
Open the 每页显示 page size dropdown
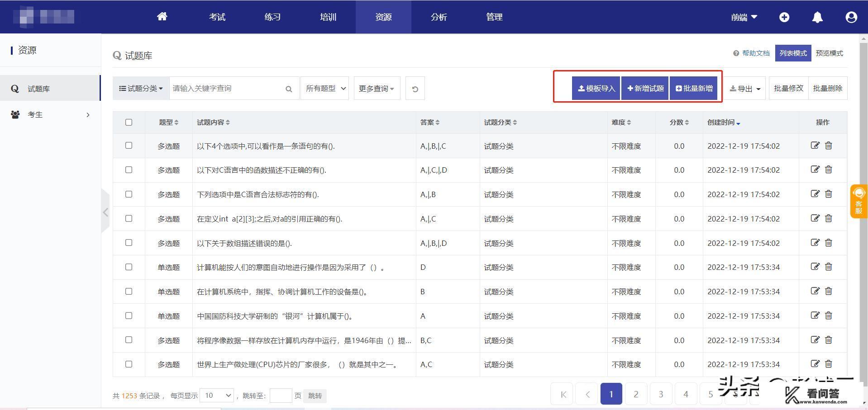(216, 395)
